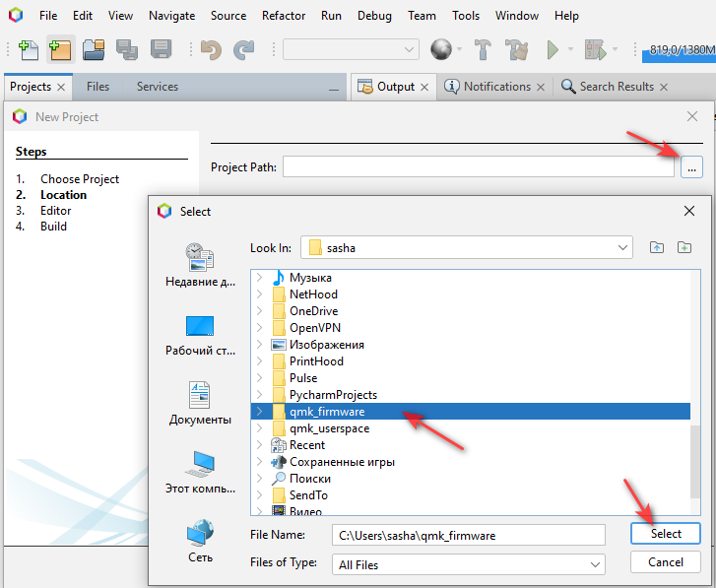Click the Open Project toolbar icon
The image size is (716, 588).
tap(94, 49)
